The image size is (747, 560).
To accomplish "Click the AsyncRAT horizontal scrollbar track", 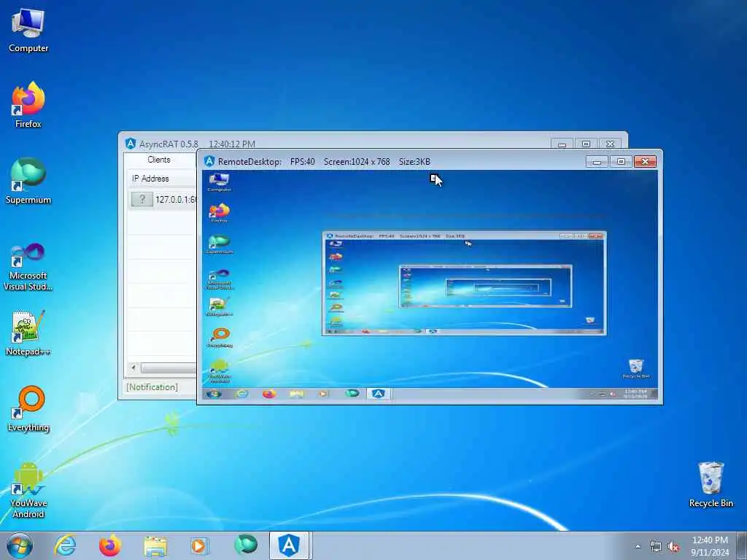I will coord(169,368).
